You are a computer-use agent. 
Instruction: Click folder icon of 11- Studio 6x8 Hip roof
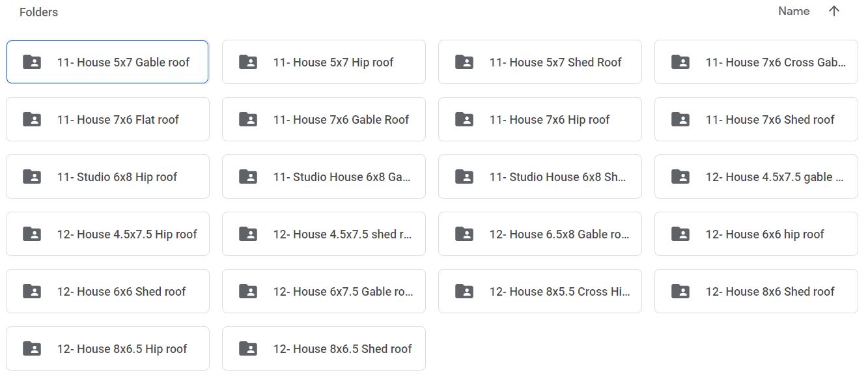pos(31,176)
